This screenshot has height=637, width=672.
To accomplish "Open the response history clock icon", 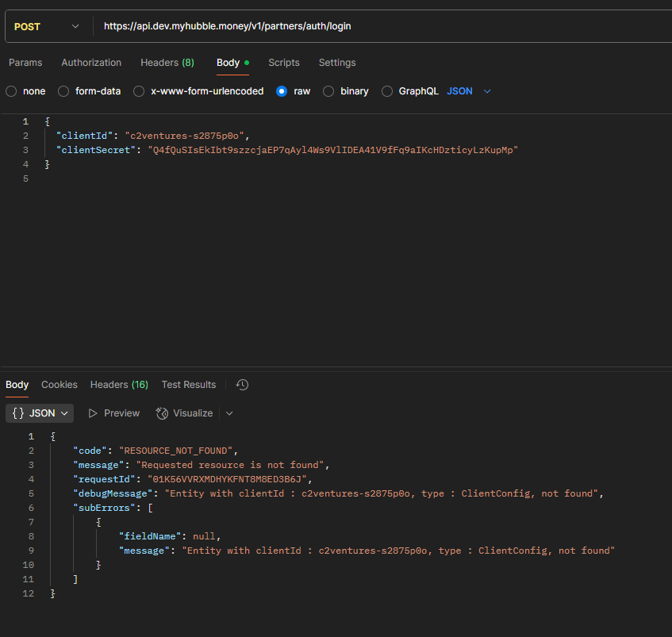I will point(243,385).
